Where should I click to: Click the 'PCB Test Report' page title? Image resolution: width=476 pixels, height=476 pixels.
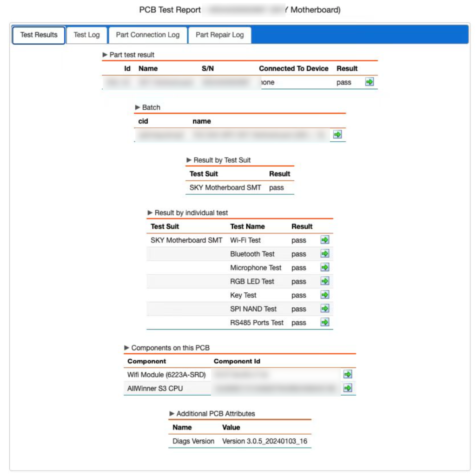(170, 10)
